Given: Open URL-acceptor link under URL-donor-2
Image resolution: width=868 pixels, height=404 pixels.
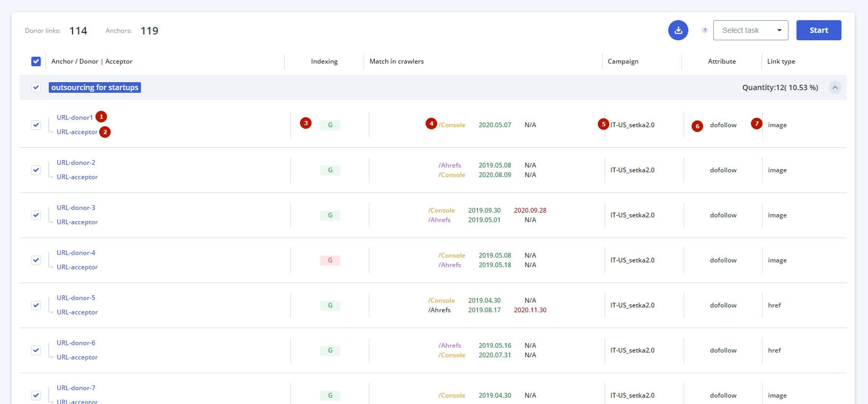Looking at the screenshot, I should click(x=77, y=177).
